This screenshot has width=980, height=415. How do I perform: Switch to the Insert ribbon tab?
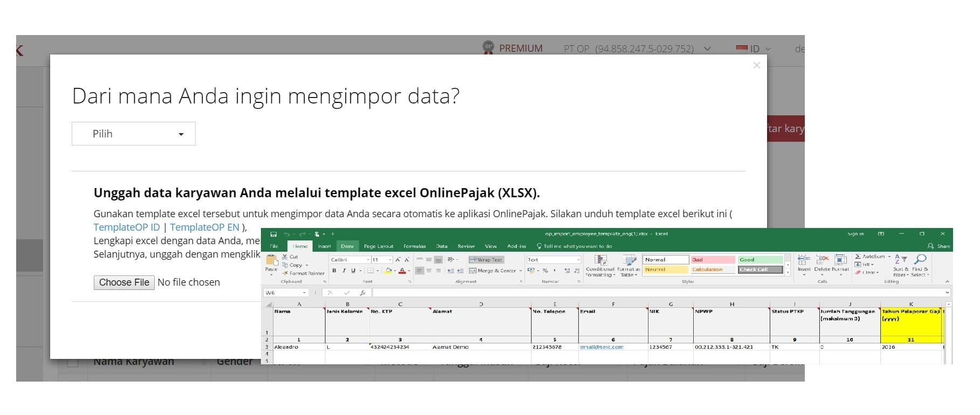325,246
